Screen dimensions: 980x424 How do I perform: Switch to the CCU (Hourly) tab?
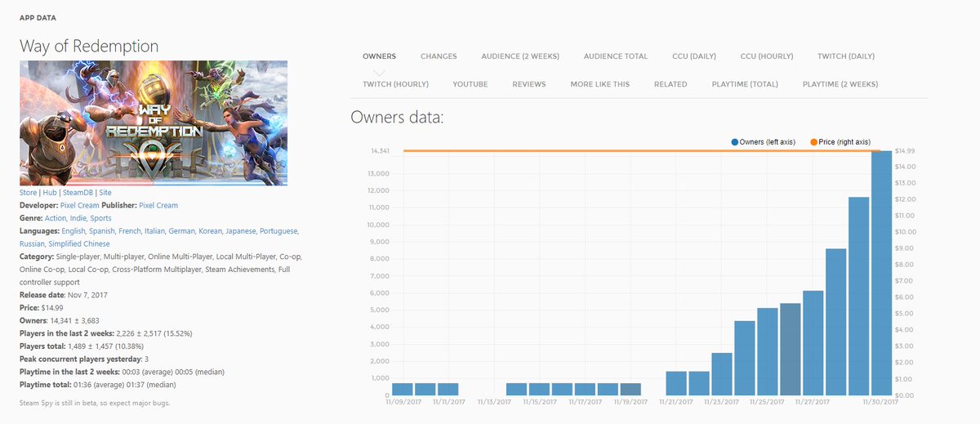(767, 56)
